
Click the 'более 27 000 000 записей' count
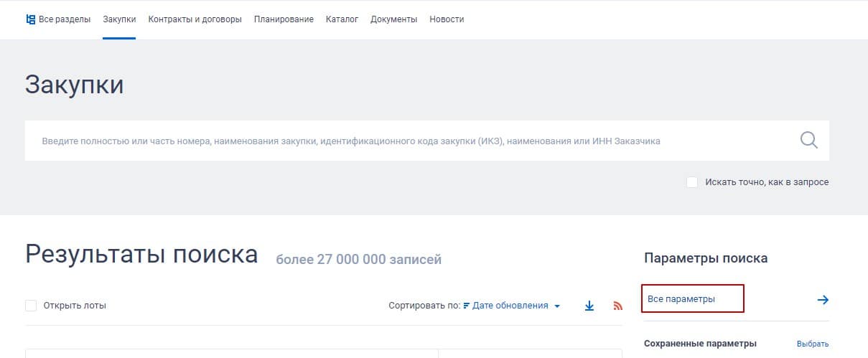pyautogui.click(x=359, y=259)
